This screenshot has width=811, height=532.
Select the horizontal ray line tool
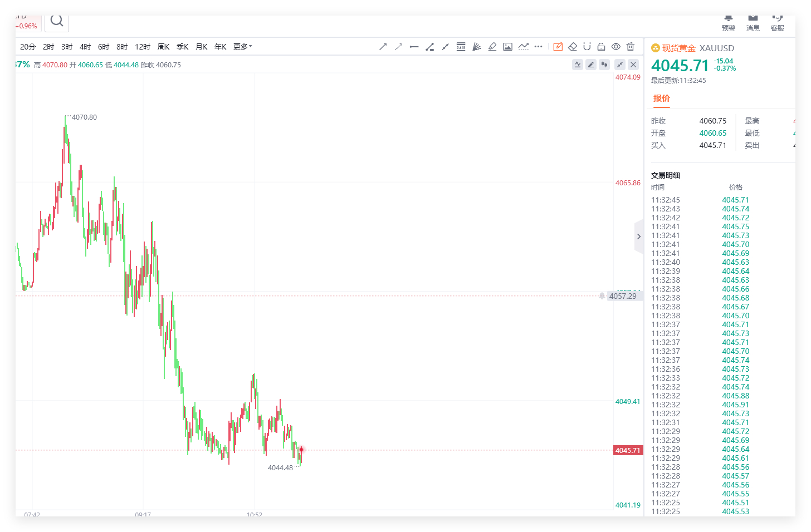414,47
